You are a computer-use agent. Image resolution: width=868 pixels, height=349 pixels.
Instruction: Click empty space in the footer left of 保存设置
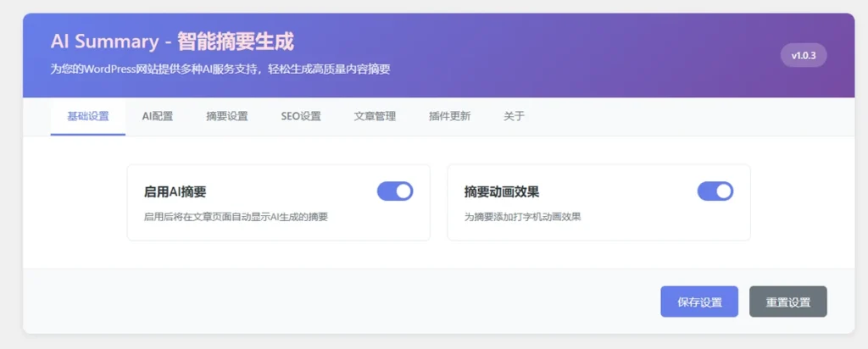[x=339, y=302]
